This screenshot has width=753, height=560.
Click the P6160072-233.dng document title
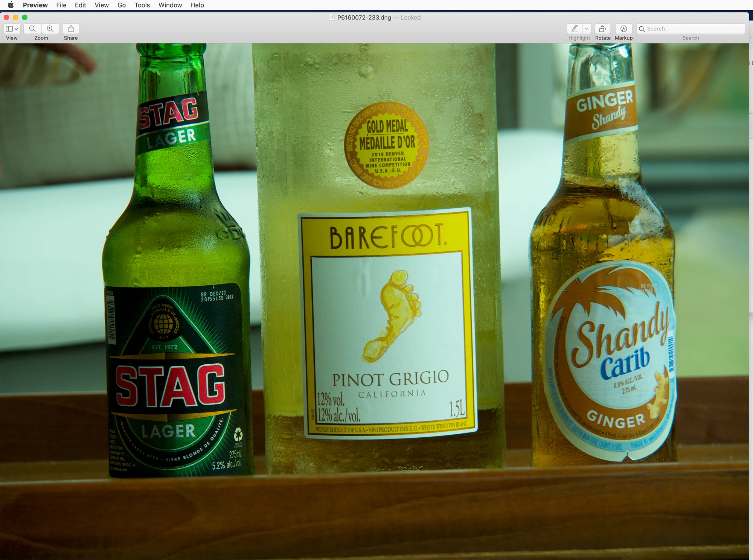[364, 17]
